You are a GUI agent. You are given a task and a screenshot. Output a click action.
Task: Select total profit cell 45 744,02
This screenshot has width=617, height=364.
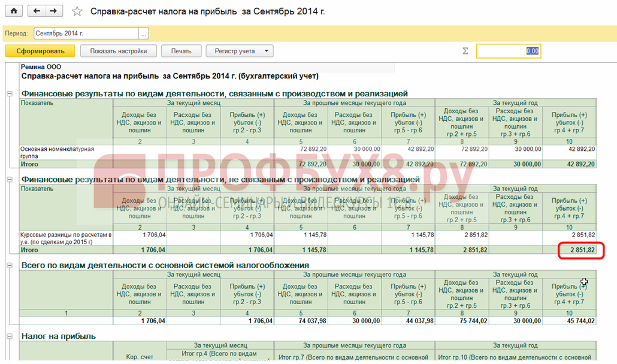point(573,321)
